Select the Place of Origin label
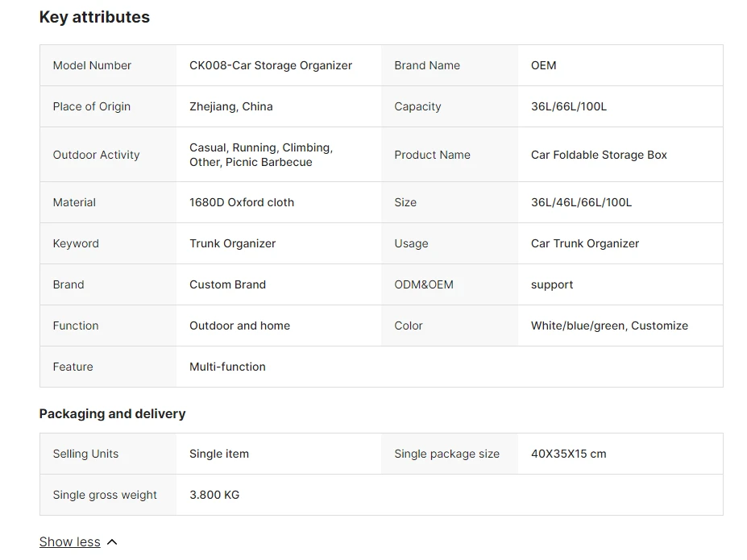 92,106
